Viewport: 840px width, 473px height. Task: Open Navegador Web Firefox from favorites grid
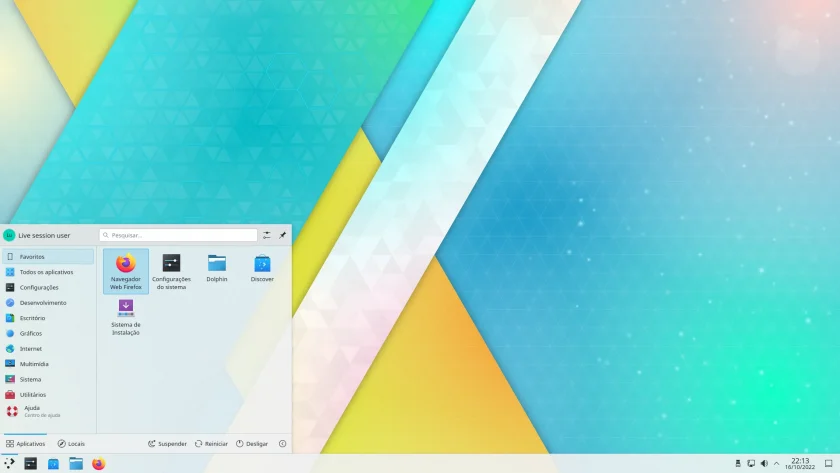tap(126, 271)
